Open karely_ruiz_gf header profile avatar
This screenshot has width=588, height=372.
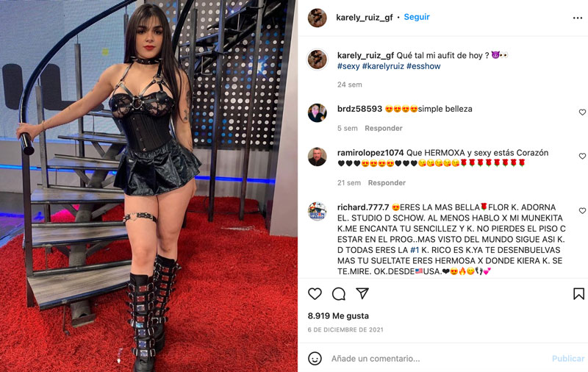(318, 18)
